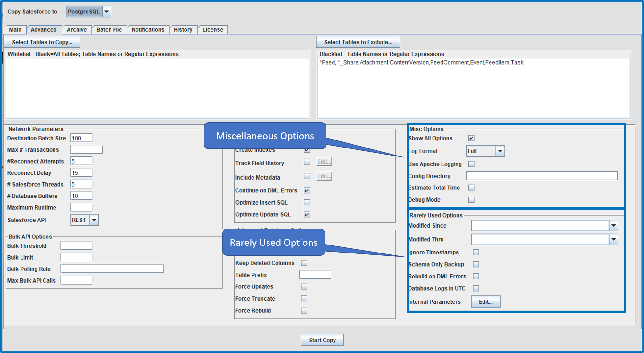Click Edit for Internal Parameters

click(486, 302)
